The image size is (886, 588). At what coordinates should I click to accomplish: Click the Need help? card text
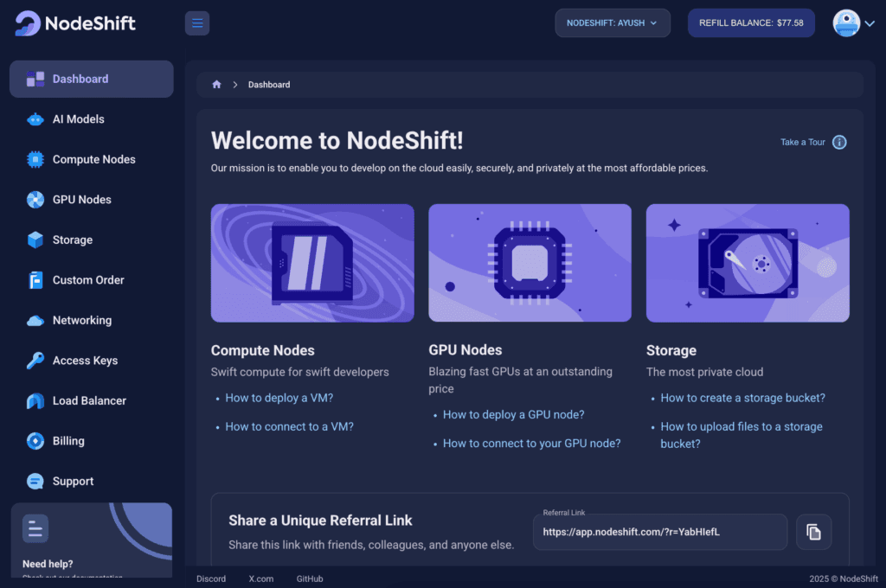coord(48,565)
